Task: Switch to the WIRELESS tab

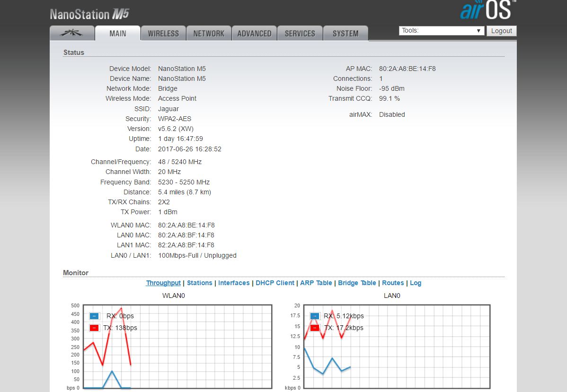Action: coord(163,33)
